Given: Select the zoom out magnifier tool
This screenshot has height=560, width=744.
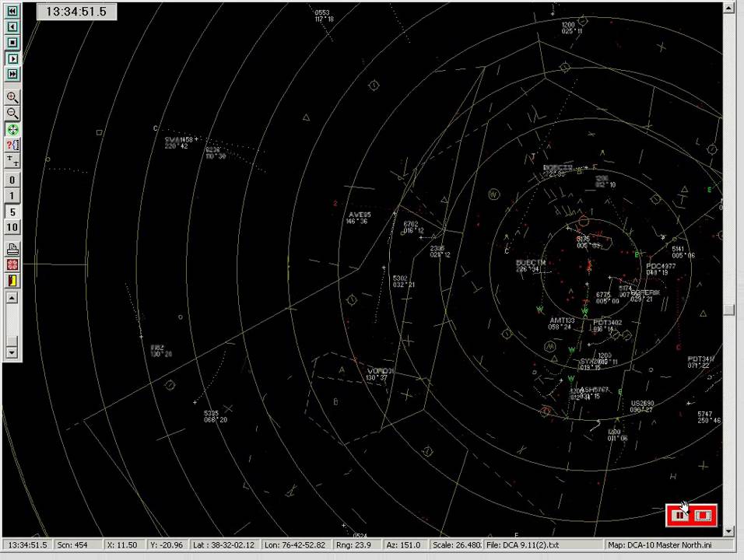Looking at the screenshot, I should 12,114.
